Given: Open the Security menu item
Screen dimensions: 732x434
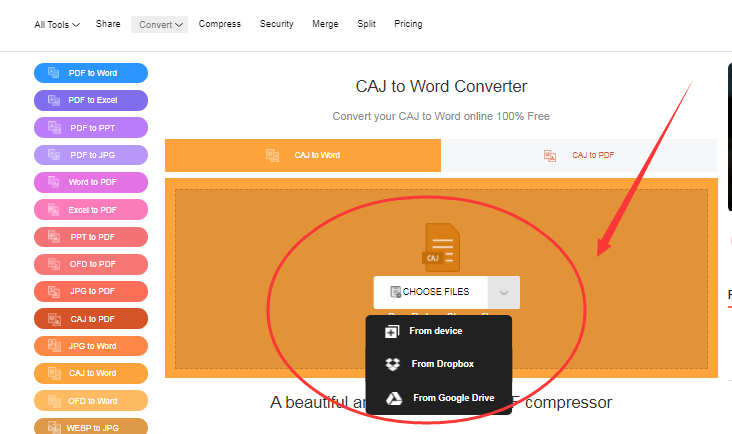Looking at the screenshot, I should pyautogui.click(x=276, y=24).
